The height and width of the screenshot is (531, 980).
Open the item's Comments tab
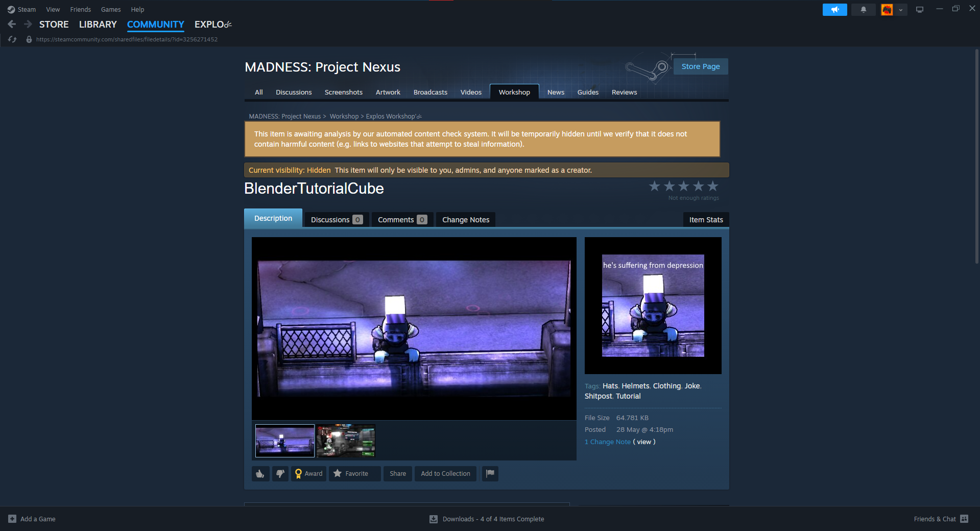point(402,220)
